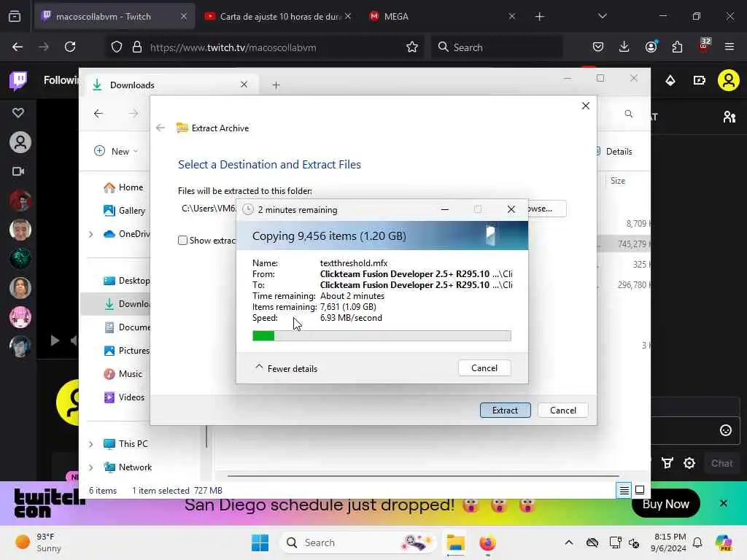This screenshot has height=560, width=747.
Task: Go back in Extract Archive wizard
Action: tap(160, 128)
